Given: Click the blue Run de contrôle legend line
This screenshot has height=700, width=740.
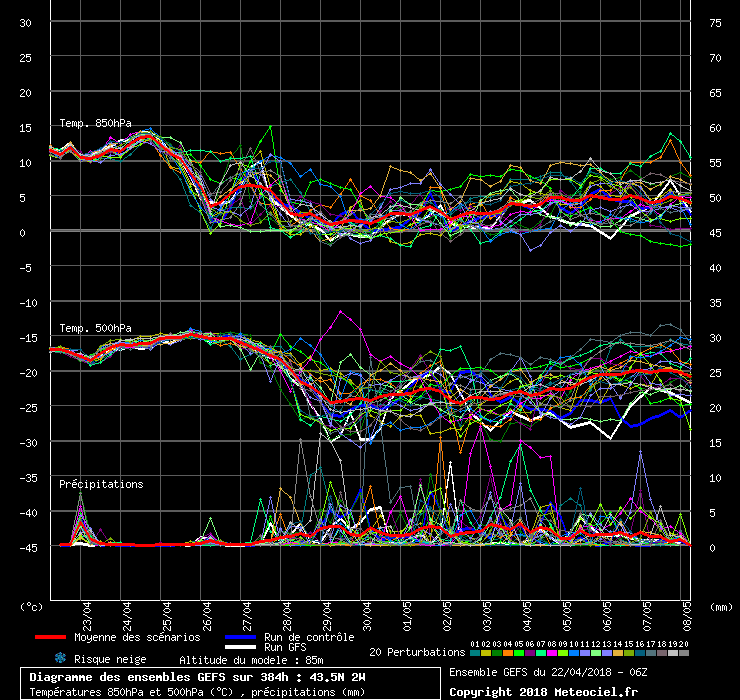Looking at the screenshot, I should pyautogui.click(x=241, y=637).
